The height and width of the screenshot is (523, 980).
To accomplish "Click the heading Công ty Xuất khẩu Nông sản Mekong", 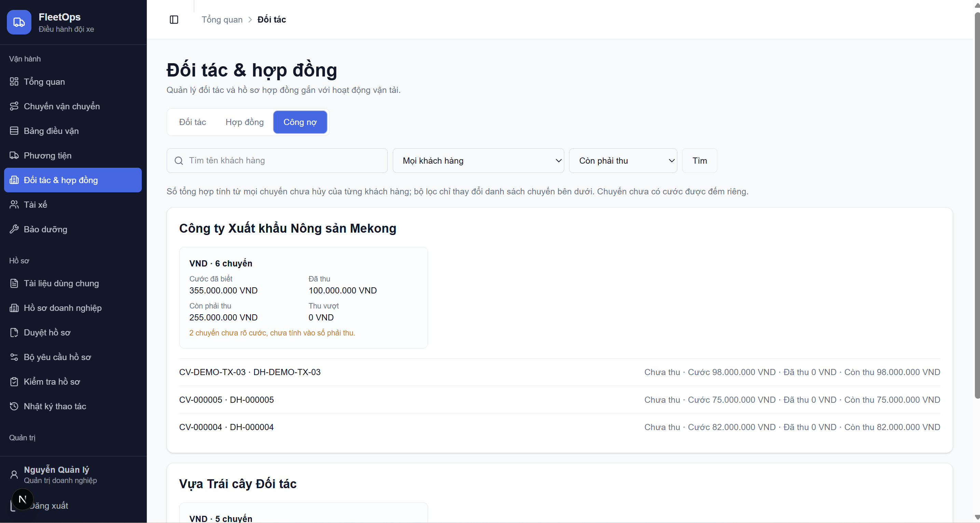I will 288,228.
